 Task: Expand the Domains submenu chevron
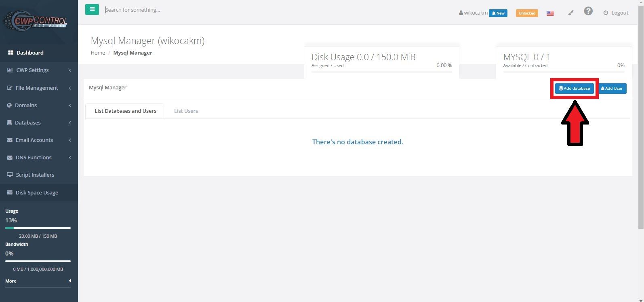click(x=70, y=105)
